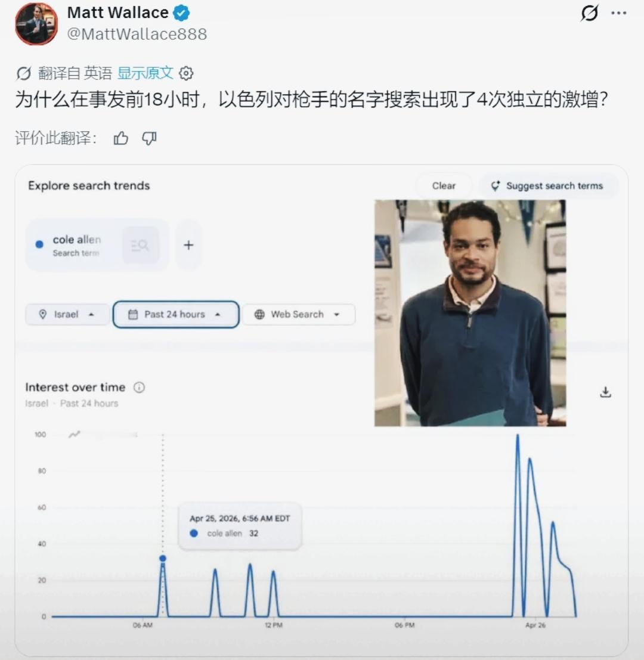Download the Interest over time chart

point(605,392)
